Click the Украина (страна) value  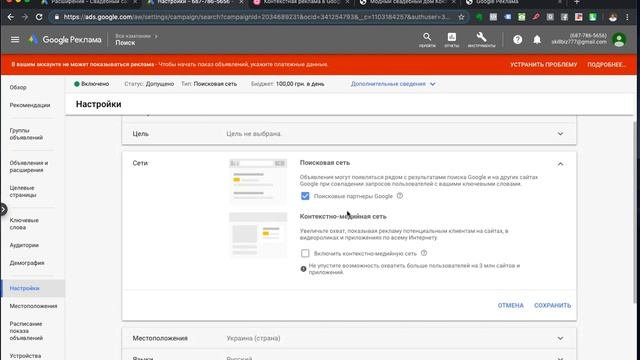tap(253, 338)
